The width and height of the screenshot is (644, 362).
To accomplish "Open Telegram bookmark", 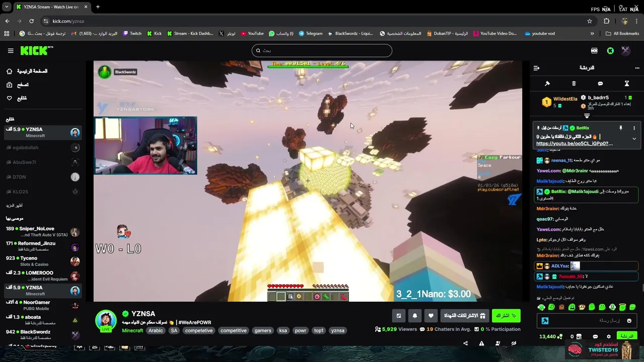I will click(x=310, y=34).
